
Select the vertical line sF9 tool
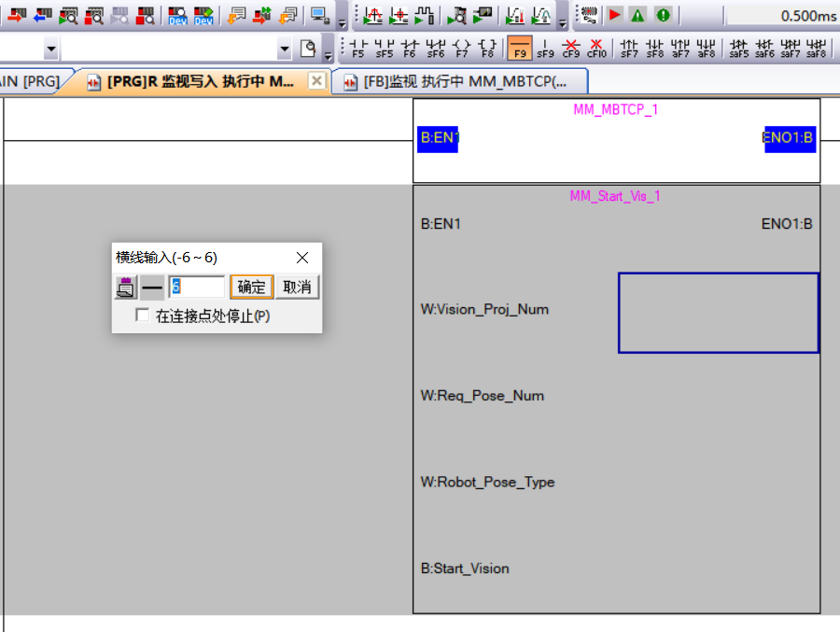point(545,49)
